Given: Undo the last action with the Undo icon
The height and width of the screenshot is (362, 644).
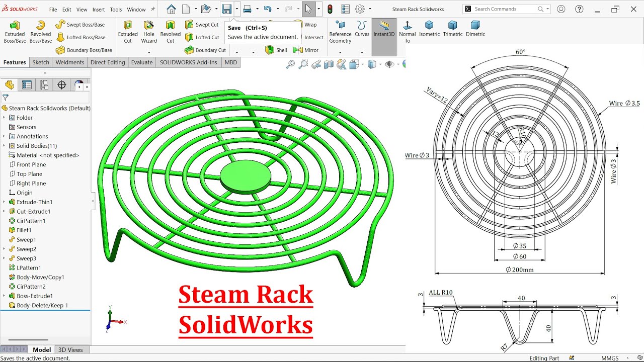Looking at the screenshot, I should [x=268, y=9].
